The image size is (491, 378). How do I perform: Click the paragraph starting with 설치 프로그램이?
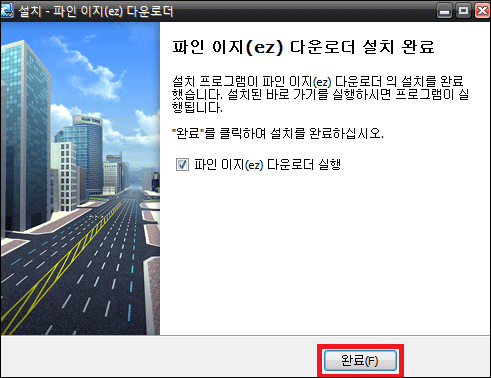click(320, 94)
